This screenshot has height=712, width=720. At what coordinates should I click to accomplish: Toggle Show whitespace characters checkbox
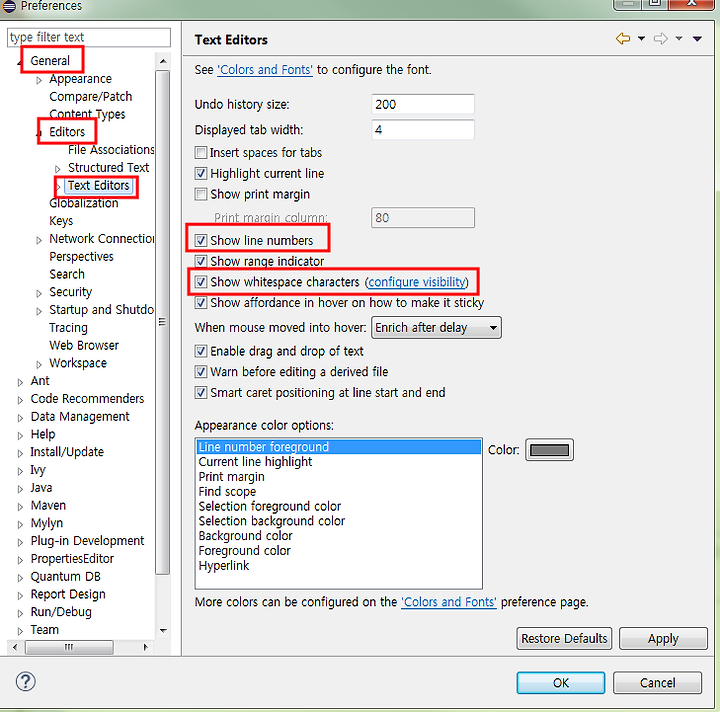(x=201, y=281)
